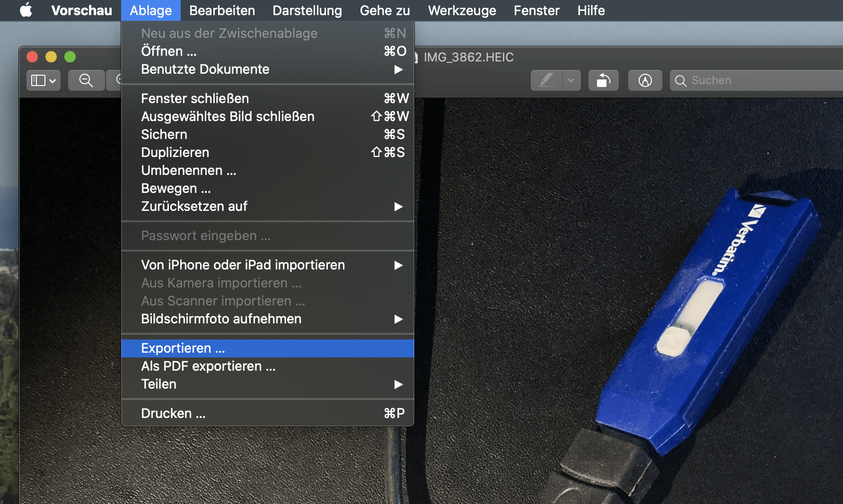Expand Benutzte Dokumente submenu
The height and width of the screenshot is (504, 843).
268,69
